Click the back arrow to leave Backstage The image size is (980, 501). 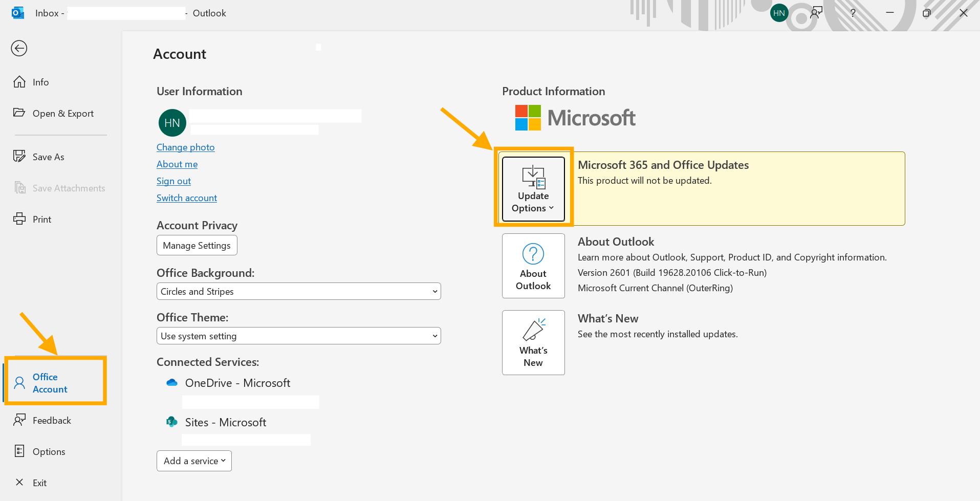(19, 49)
